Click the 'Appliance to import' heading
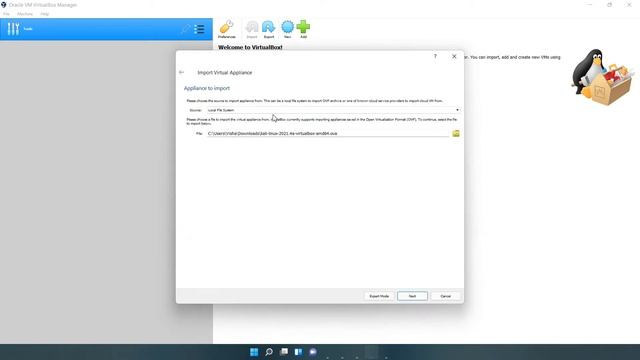This screenshot has width=640, height=360. click(x=207, y=88)
